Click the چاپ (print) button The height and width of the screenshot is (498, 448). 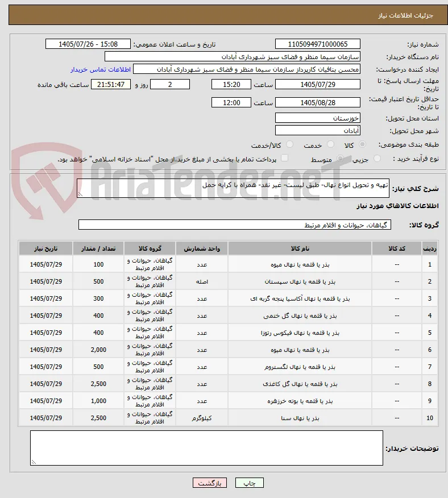(250, 483)
